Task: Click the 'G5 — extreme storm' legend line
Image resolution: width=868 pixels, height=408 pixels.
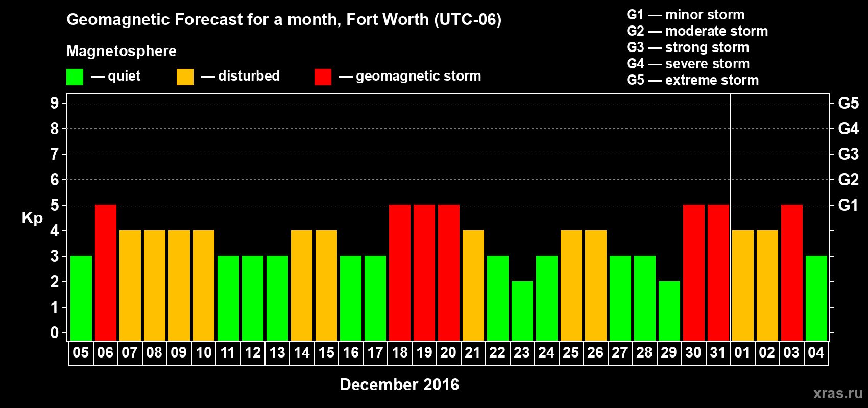Action: 692,80
